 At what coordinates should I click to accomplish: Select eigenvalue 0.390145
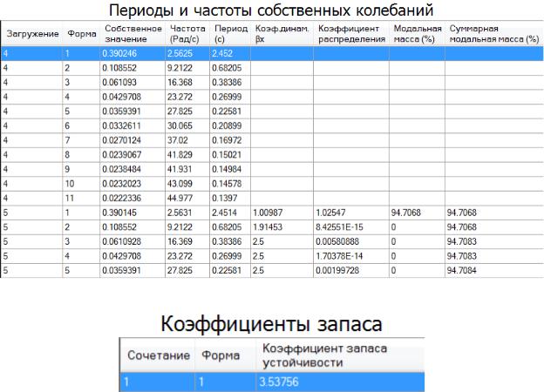pos(133,213)
